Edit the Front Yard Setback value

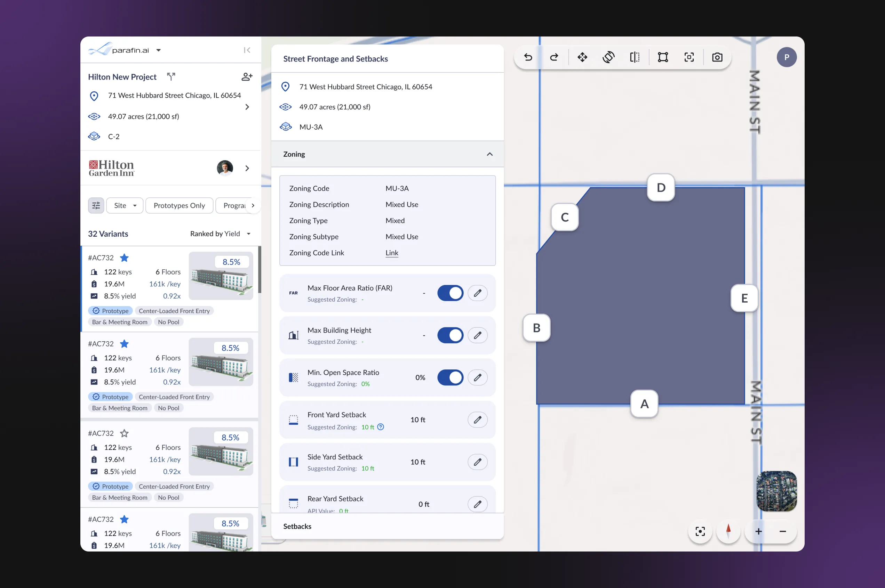(x=477, y=419)
